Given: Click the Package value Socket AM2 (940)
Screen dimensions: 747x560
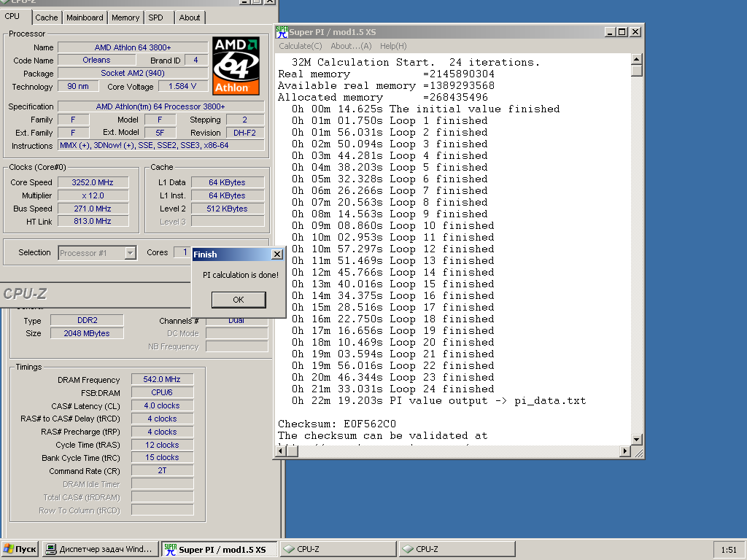Looking at the screenshot, I should (x=133, y=74).
